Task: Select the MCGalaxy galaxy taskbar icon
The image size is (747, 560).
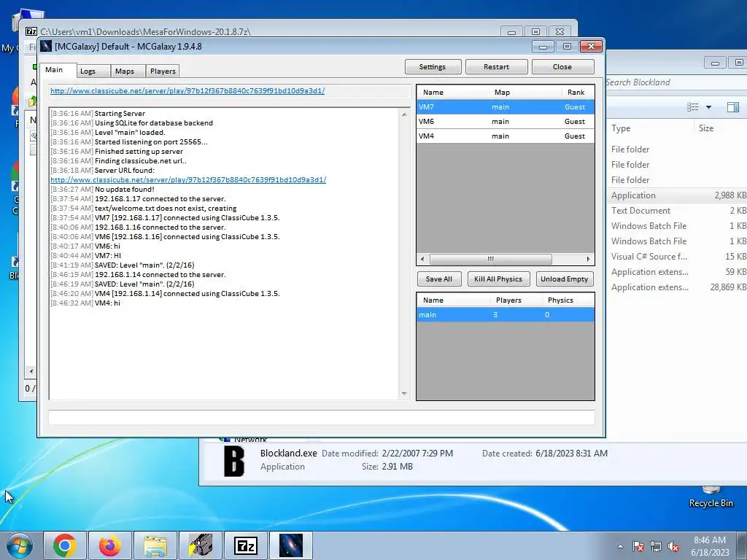Action: click(x=291, y=545)
